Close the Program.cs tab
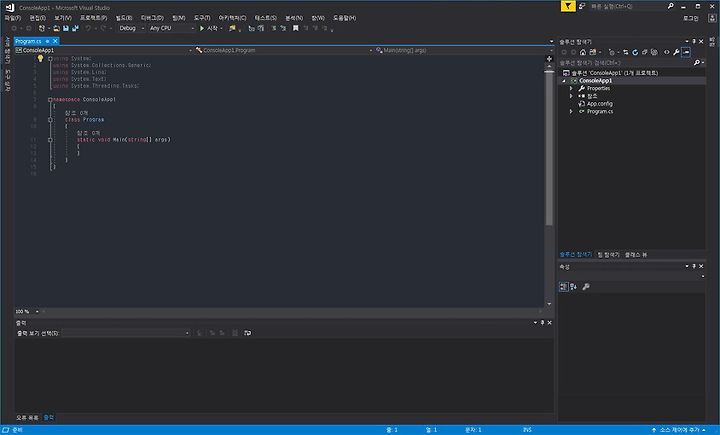 point(55,41)
